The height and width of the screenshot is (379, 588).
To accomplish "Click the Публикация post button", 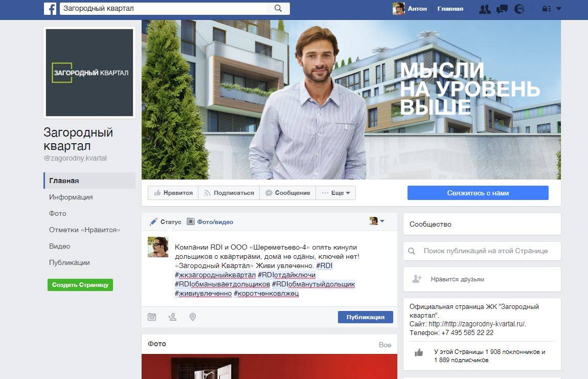I will click(365, 317).
